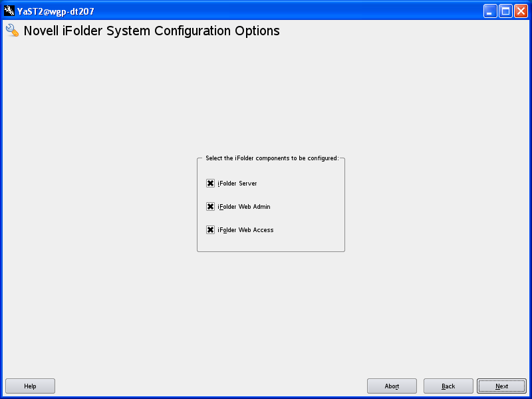Disable the iFolder Web Access checkbox
Image resolution: width=532 pixels, height=399 pixels.
210,230
